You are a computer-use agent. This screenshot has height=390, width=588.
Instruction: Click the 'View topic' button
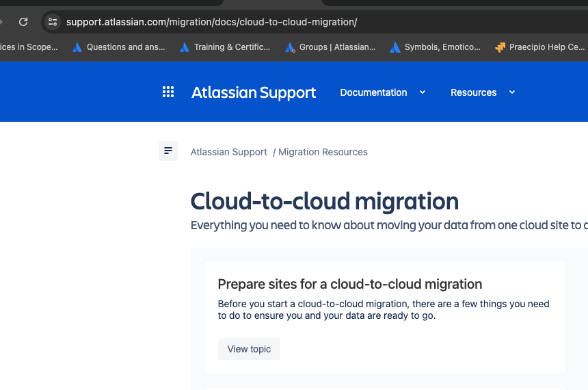coord(249,349)
